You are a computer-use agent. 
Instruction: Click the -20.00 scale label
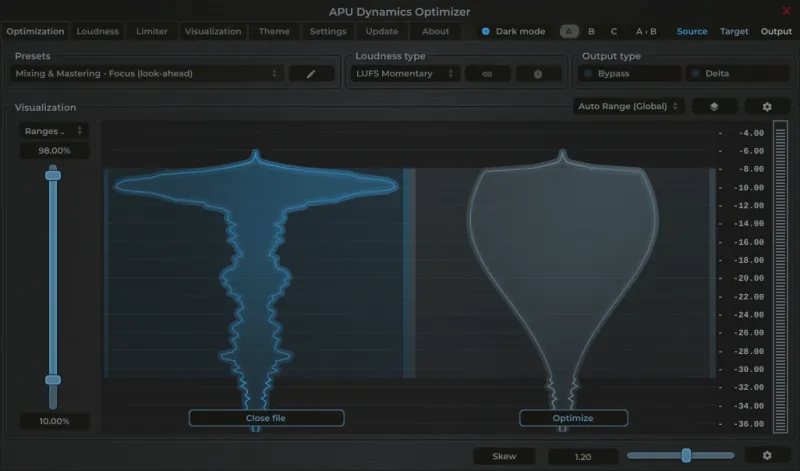[x=748, y=278]
